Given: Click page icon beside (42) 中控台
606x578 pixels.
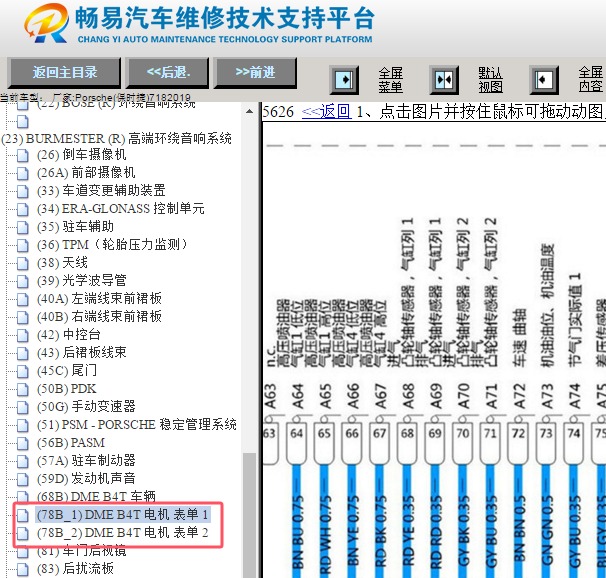Looking at the screenshot, I should 23,335.
